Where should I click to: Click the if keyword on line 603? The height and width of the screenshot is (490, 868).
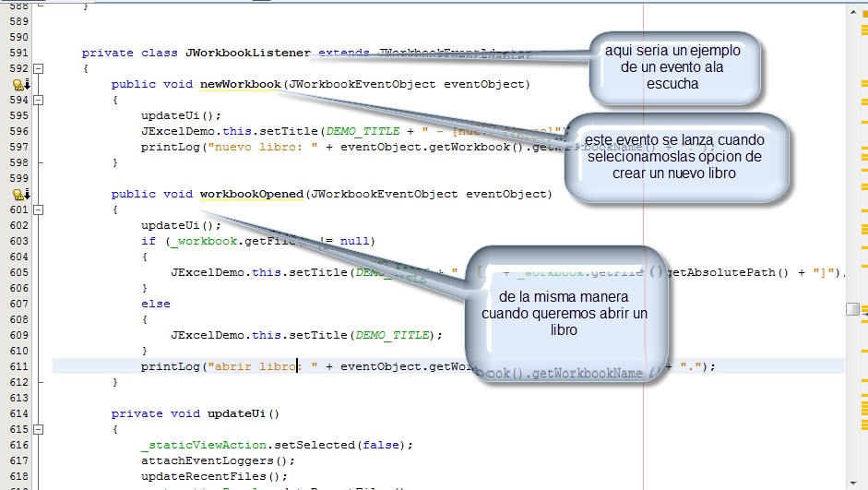149,241
